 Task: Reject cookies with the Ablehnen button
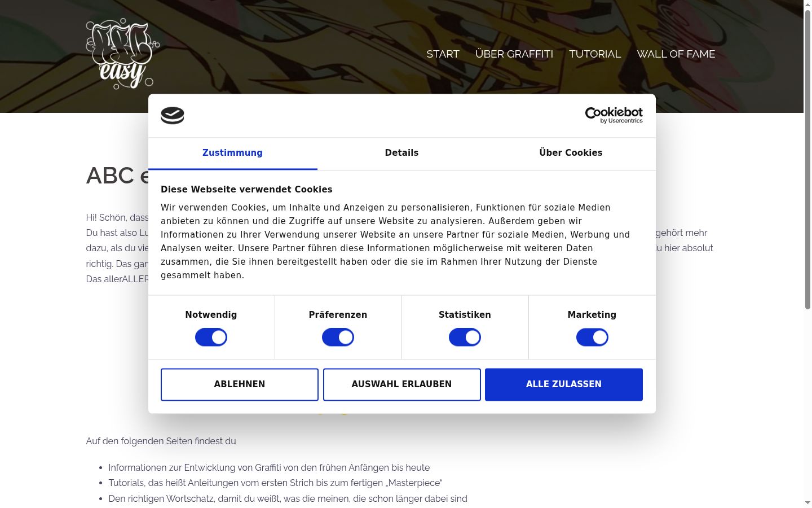[x=240, y=384]
